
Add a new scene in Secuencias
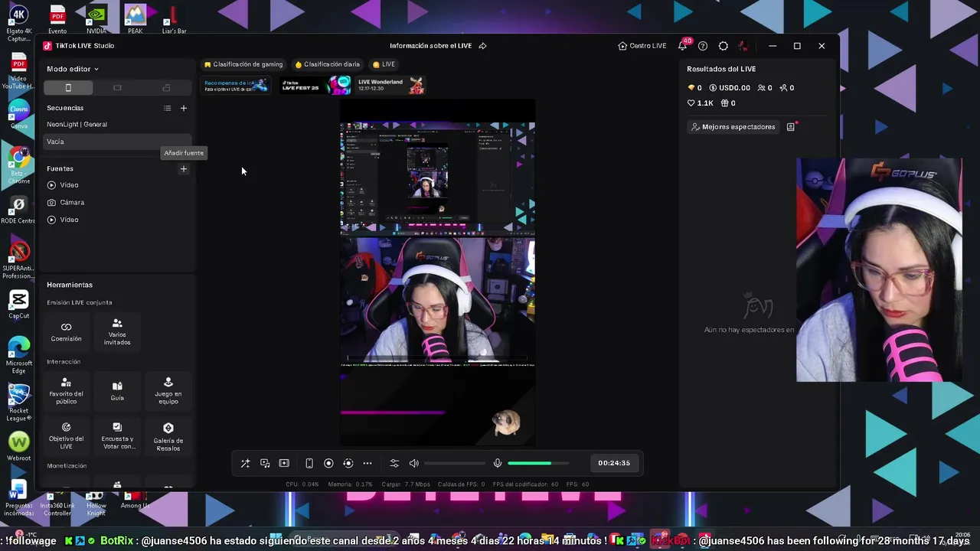[x=184, y=108]
